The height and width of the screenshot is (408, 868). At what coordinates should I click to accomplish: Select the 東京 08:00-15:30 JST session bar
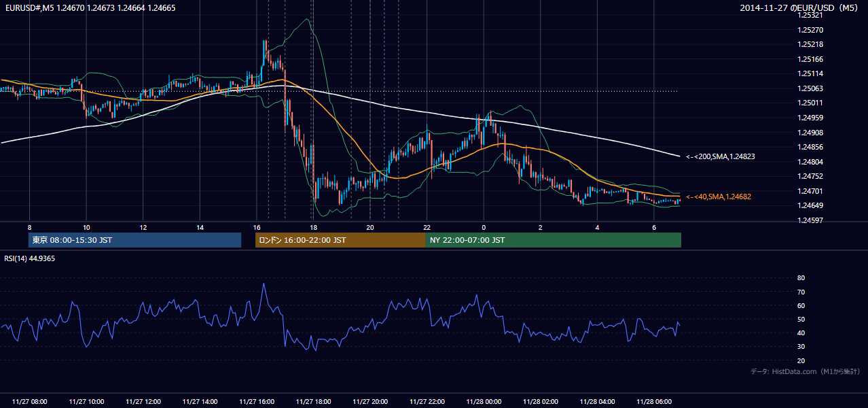pos(135,240)
